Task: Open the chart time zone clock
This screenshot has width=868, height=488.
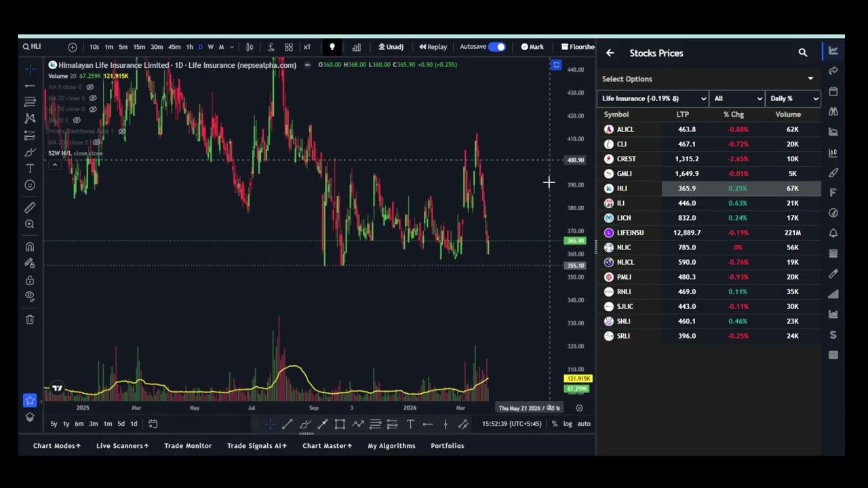Action: pos(512,424)
